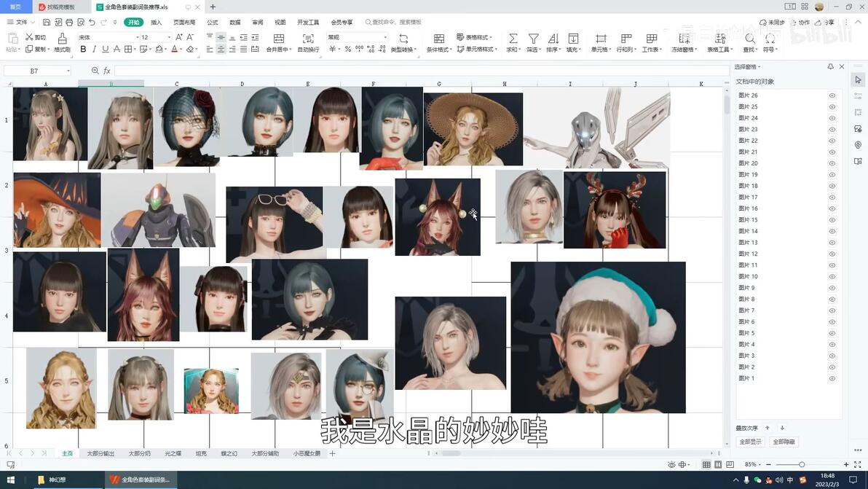This screenshot has height=489, width=868.
Task: Adjust the zoom slider in status bar
Action: tap(802, 464)
